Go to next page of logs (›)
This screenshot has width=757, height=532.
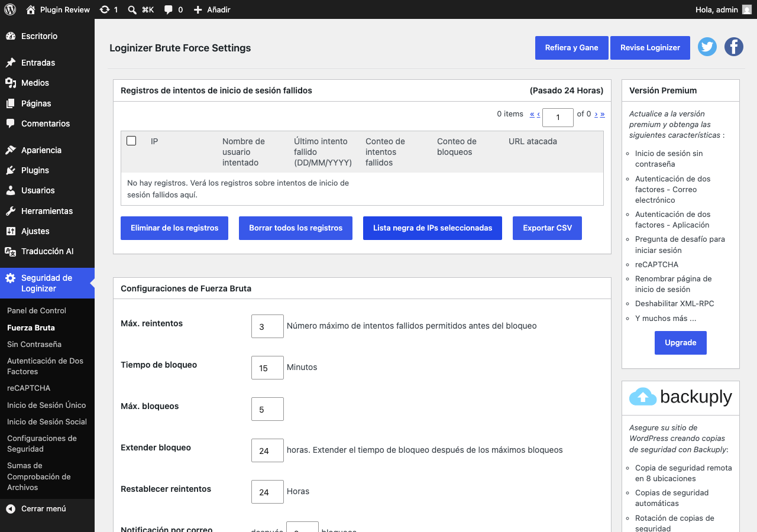click(596, 113)
